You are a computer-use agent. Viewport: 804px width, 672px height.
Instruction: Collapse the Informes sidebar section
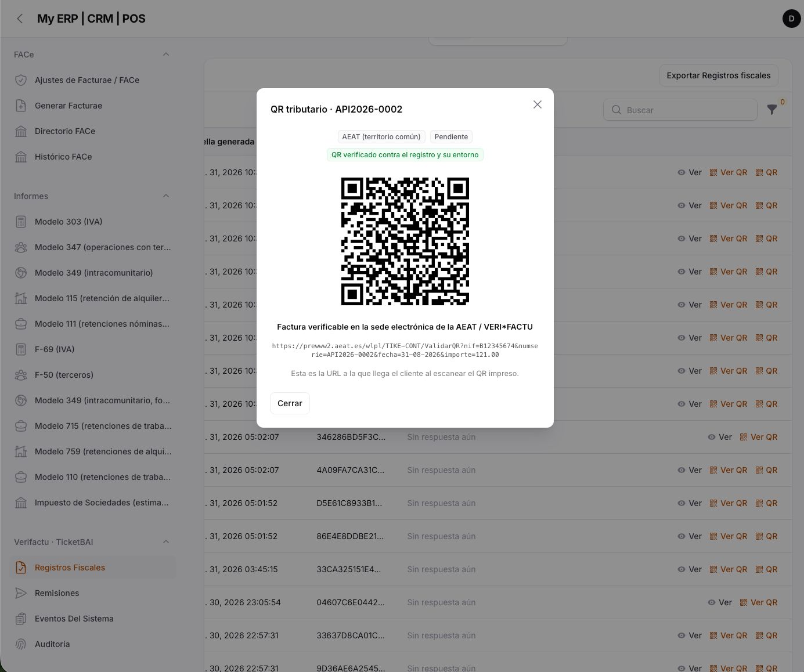[x=166, y=196]
